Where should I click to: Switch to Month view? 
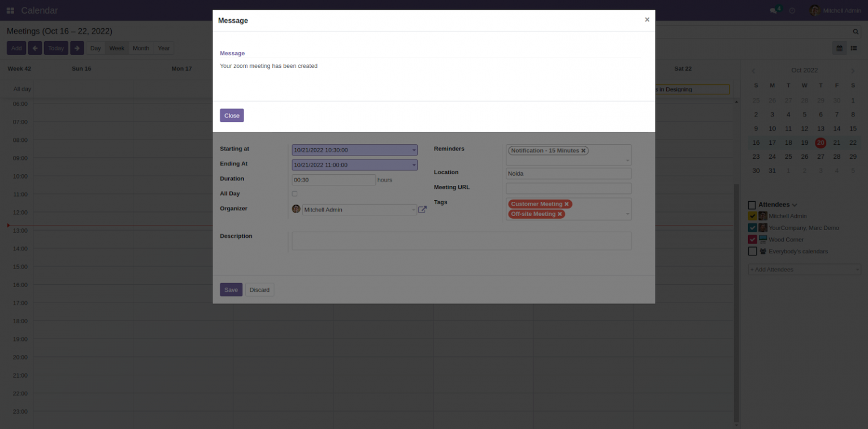point(141,48)
